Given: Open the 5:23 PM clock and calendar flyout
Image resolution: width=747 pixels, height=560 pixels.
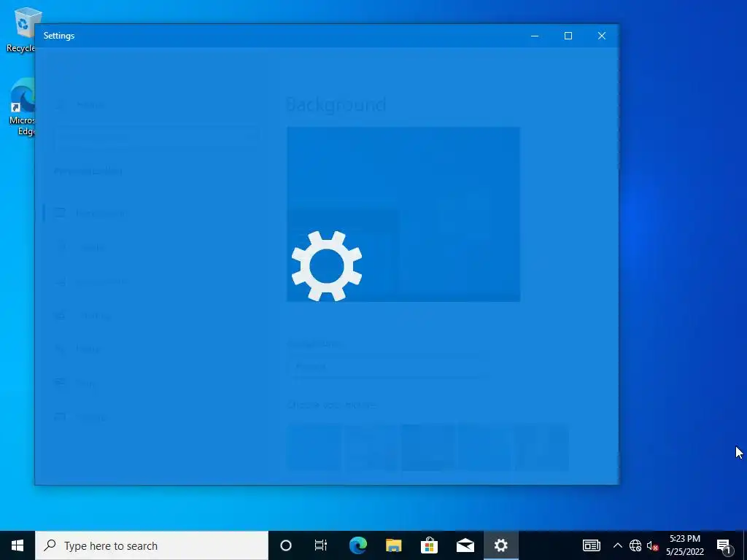Looking at the screenshot, I should (x=685, y=545).
